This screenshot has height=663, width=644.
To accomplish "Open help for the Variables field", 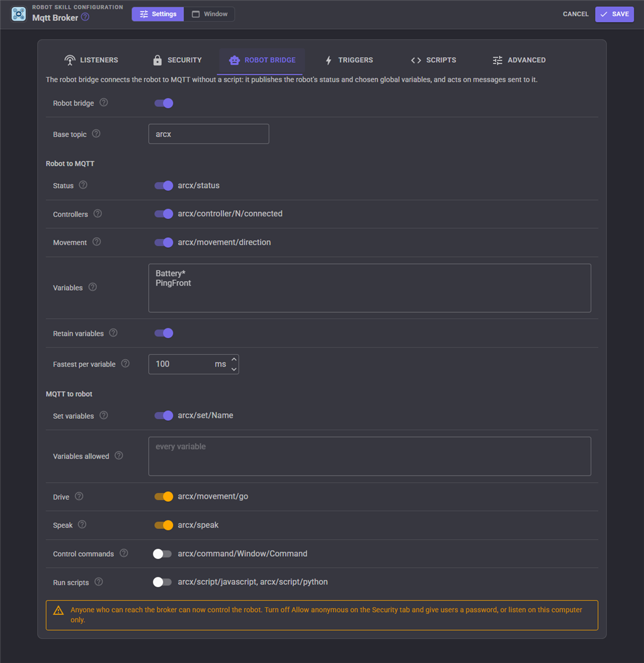I will 92,287.
